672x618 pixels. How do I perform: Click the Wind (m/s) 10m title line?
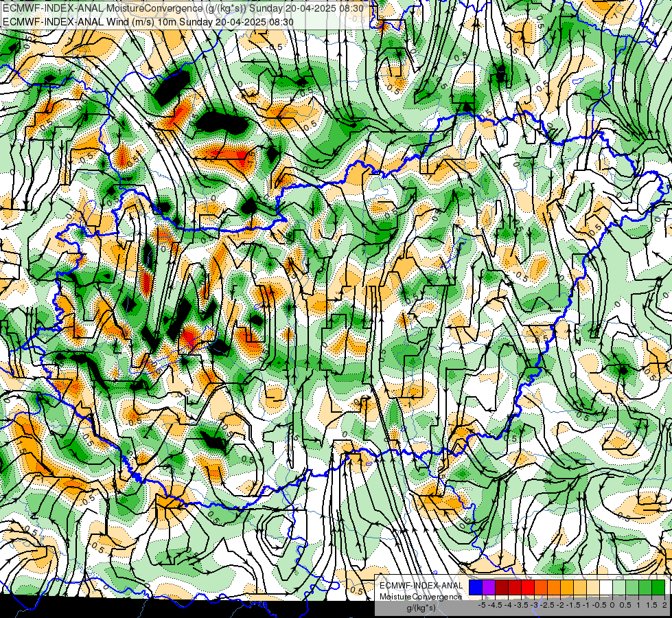[148, 21]
